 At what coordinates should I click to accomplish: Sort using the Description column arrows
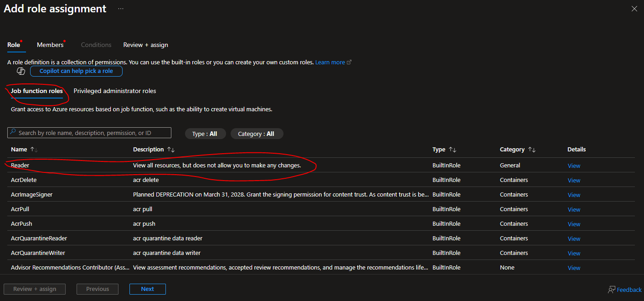[x=171, y=150]
